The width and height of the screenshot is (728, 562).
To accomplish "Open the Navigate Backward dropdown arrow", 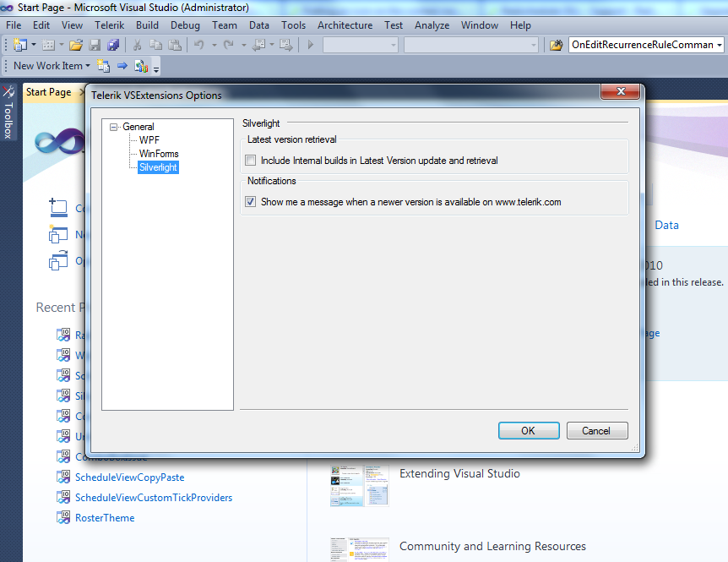I will point(272,45).
